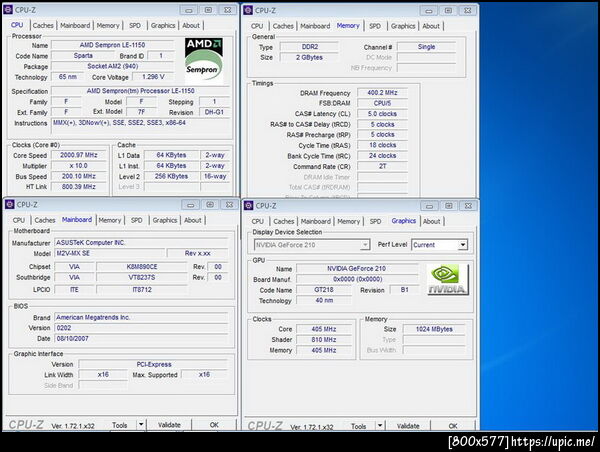600x452 pixels.
Task: Click Bus Speed value 200.10 MHz
Action: (x=78, y=176)
